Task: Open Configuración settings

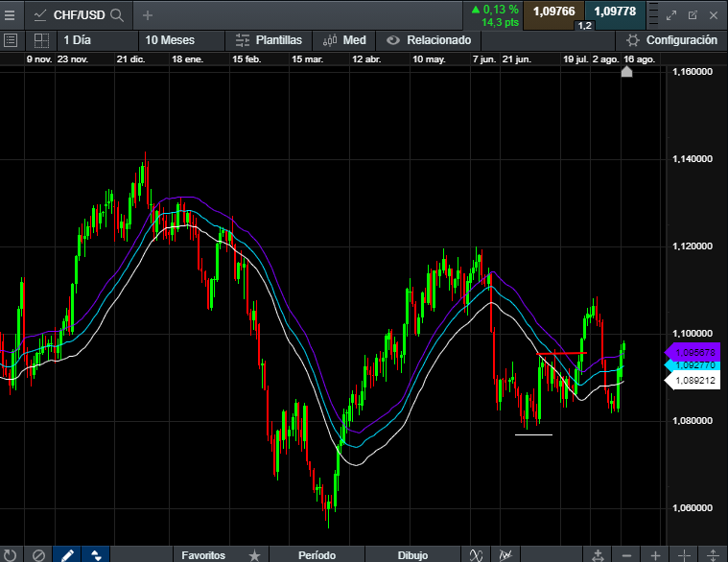Action: [x=671, y=40]
